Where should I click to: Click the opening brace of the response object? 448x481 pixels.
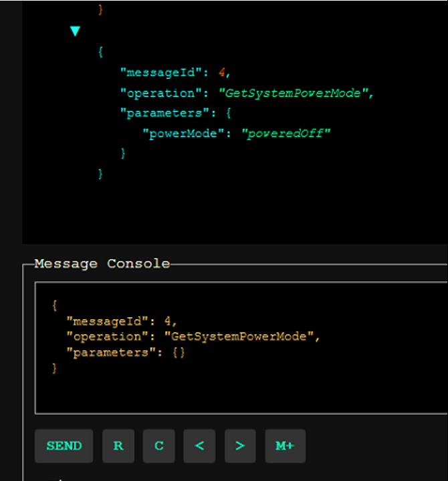click(x=100, y=52)
